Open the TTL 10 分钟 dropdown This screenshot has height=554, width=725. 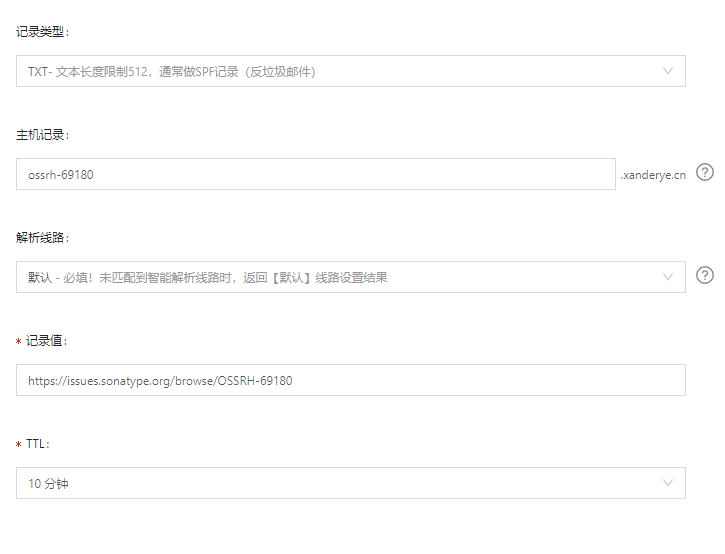(x=351, y=483)
